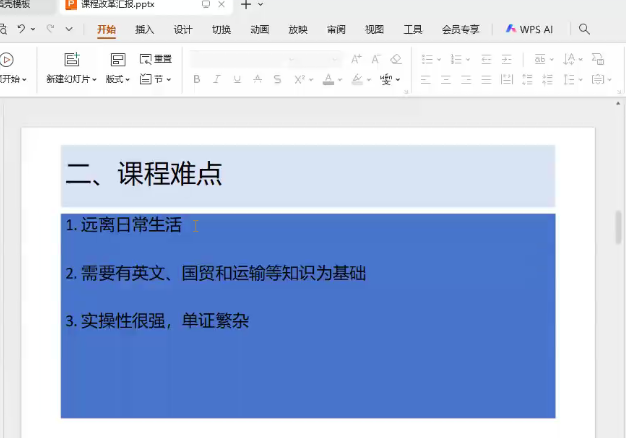Image resolution: width=626 pixels, height=438 pixels.
Task: Click the clear formatting eraser icon
Action: 396,60
